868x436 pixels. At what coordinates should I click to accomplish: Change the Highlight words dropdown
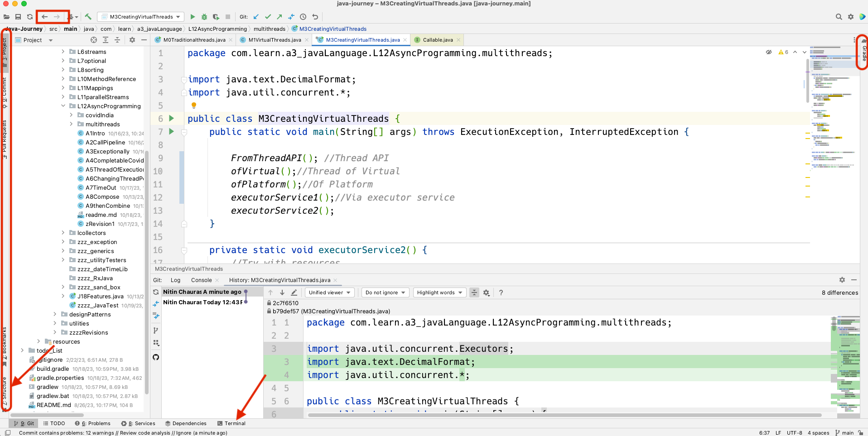pos(439,292)
